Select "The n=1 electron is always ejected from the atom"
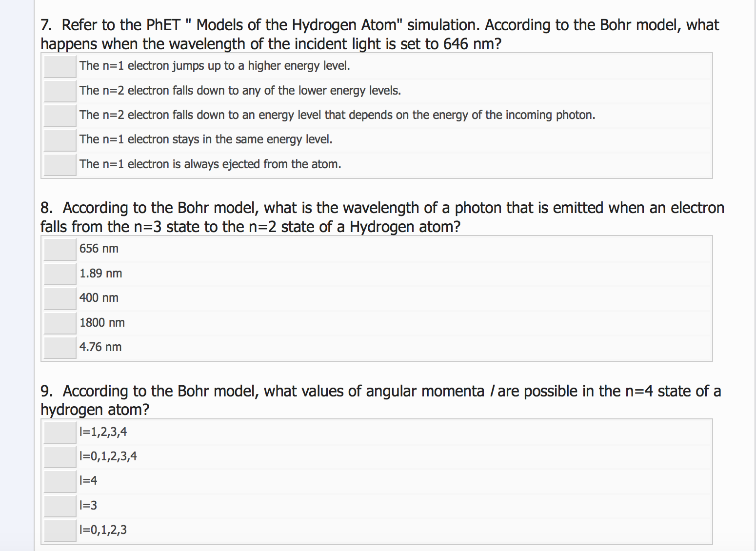Image resolution: width=756 pixels, height=551 pixels. (59, 164)
